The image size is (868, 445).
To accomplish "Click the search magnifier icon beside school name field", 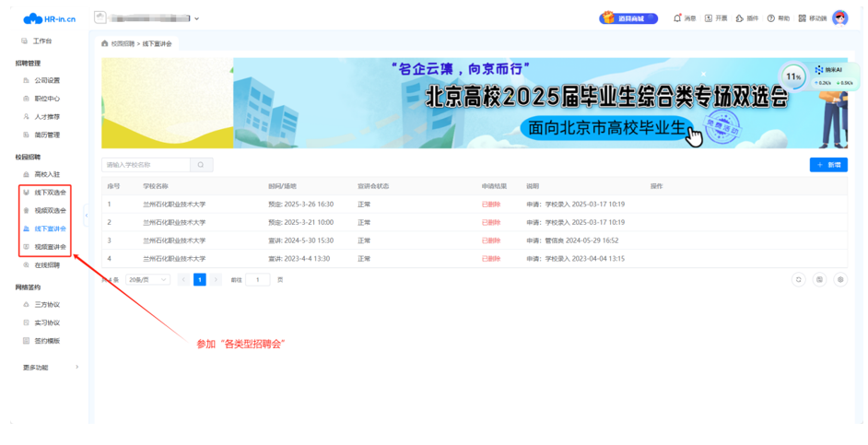I will pyautogui.click(x=201, y=165).
